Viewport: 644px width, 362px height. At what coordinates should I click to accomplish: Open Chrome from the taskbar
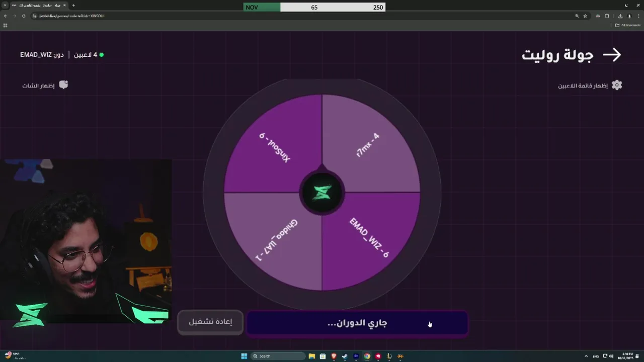[367, 356]
